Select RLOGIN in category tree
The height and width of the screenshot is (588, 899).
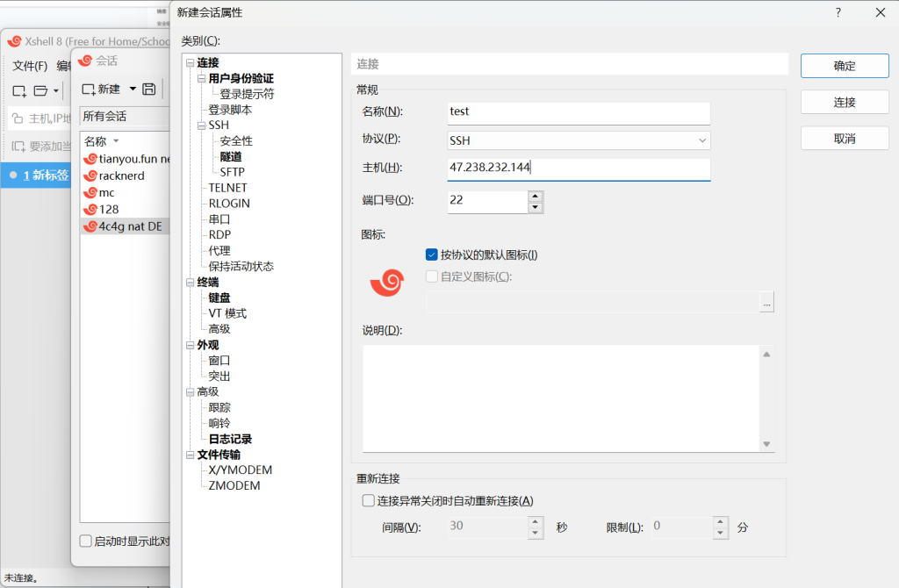[229, 204]
